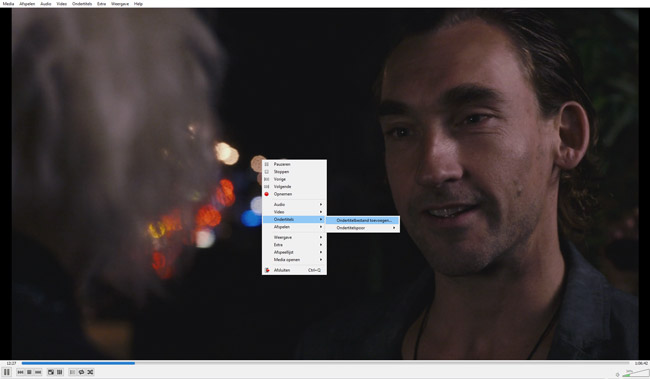The height and width of the screenshot is (379, 650).
Task: Open the Audio menu in menu bar
Action: 46,4
